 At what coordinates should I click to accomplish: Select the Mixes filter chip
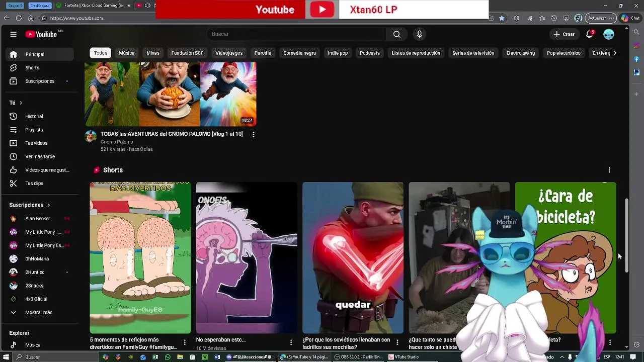153,53
